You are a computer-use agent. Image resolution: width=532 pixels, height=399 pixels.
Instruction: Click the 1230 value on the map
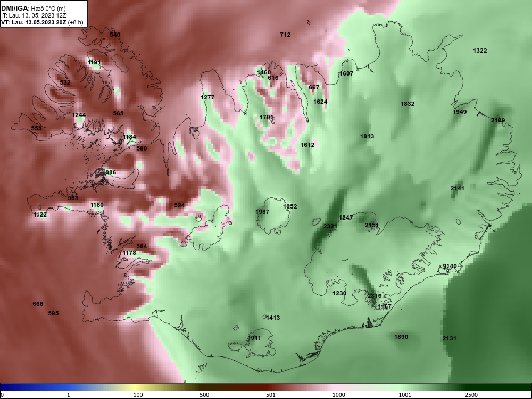339,293
